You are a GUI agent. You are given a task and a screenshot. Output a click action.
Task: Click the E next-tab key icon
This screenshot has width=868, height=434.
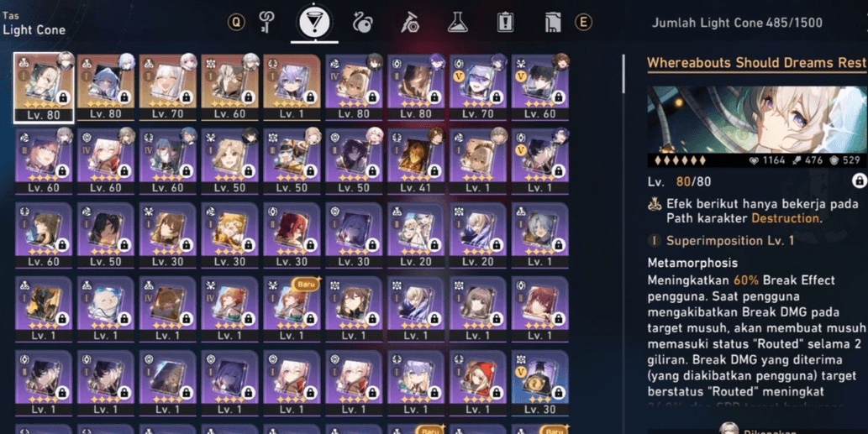(583, 23)
